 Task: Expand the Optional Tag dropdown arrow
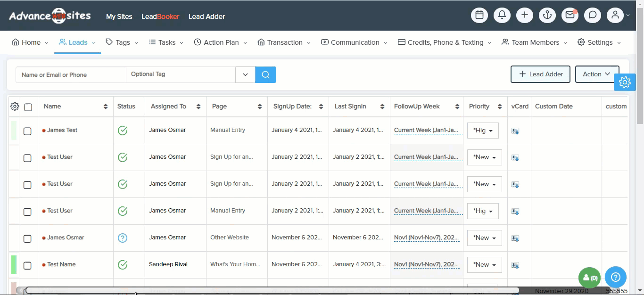click(x=245, y=74)
